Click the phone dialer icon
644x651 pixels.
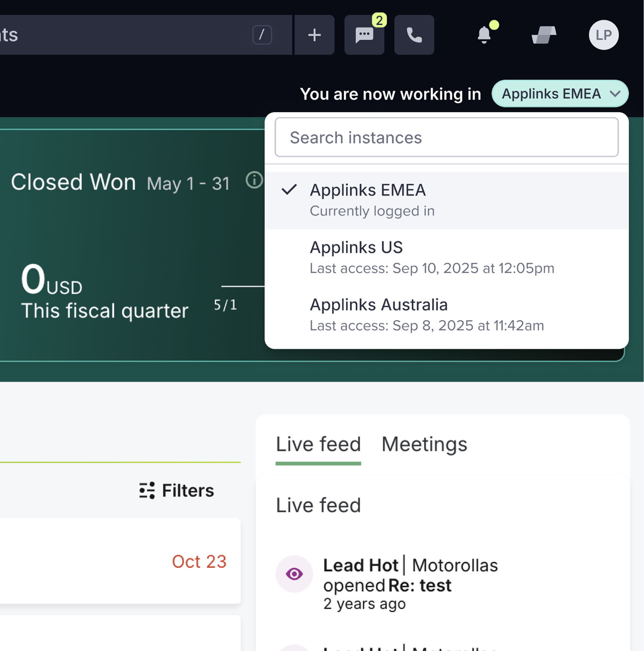click(x=414, y=35)
